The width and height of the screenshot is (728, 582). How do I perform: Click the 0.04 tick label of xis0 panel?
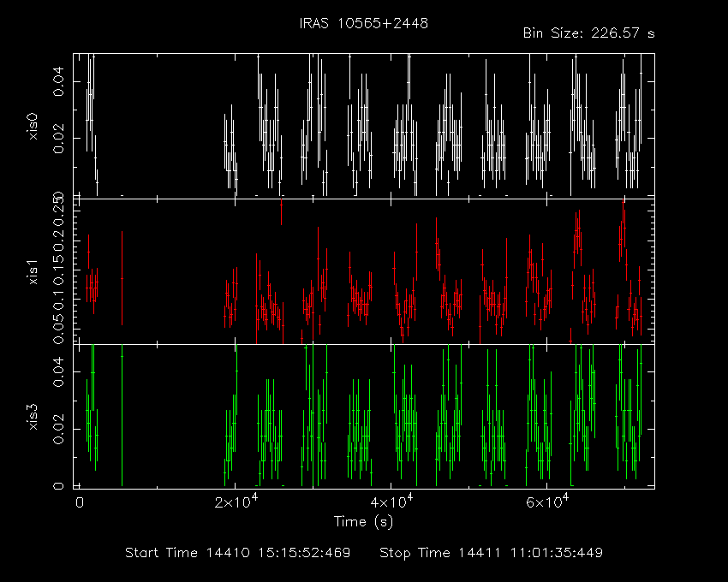coord(58,81)
